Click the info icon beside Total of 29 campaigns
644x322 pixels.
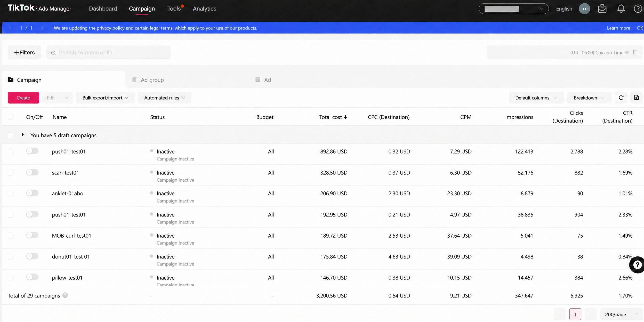pyautogui.click(x=65, y=295)
